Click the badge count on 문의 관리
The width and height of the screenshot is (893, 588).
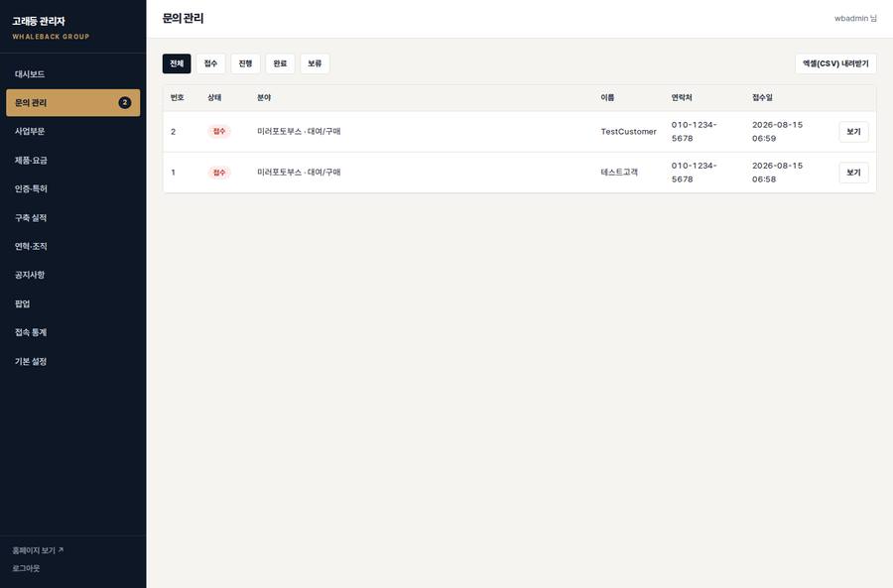[125, 102]
